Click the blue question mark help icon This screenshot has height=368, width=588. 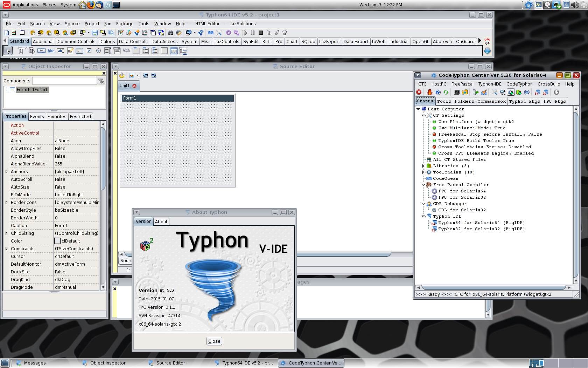438,92
